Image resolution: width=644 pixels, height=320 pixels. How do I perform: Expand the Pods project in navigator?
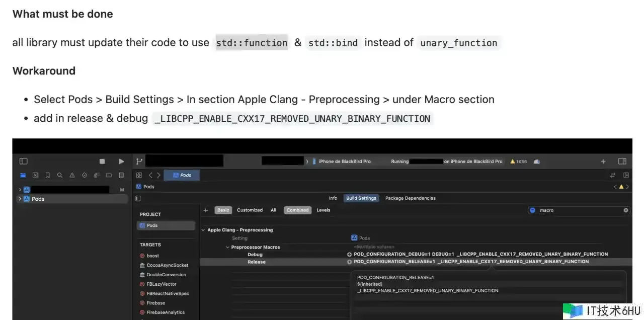pos(20,199)
